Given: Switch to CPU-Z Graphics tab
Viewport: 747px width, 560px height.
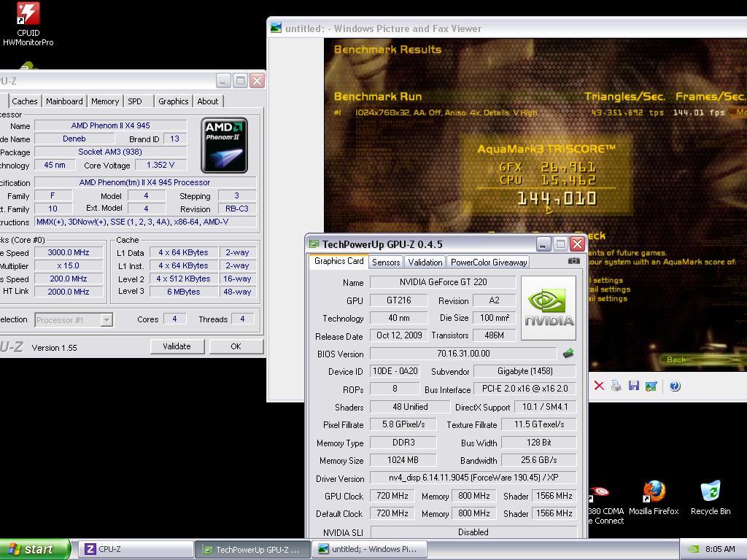Looking at the screenshot, I should (x=174, y=101).
